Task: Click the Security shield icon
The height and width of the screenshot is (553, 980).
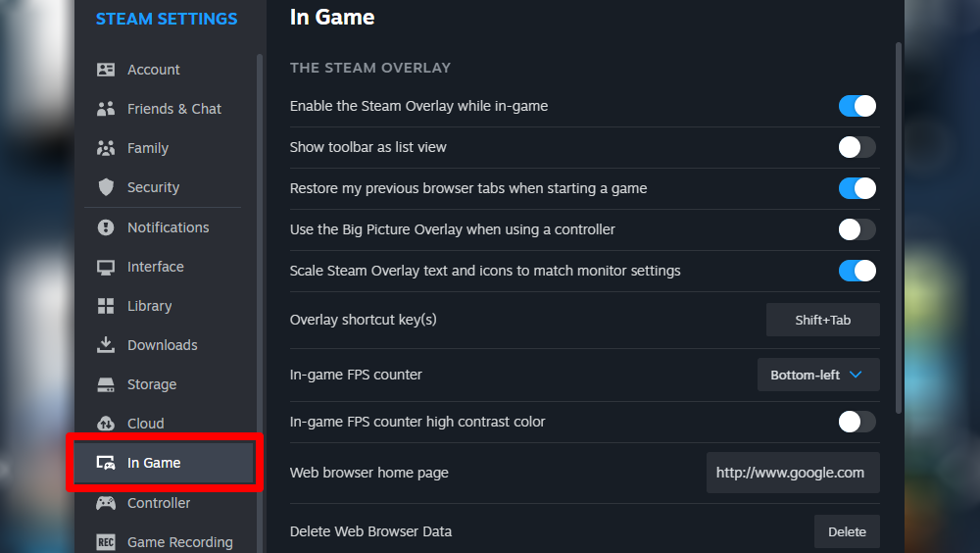Action: (x=106, y=187)
